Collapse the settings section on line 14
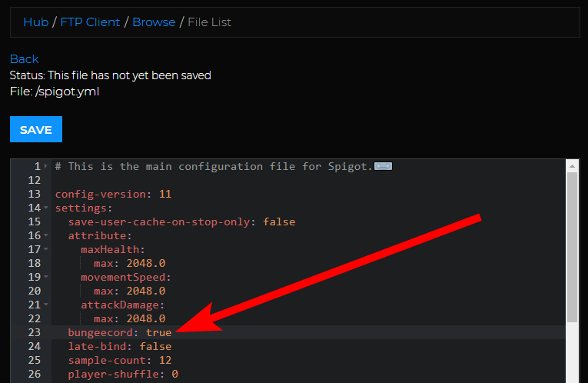The image size is (588, 383). [46, 208]
